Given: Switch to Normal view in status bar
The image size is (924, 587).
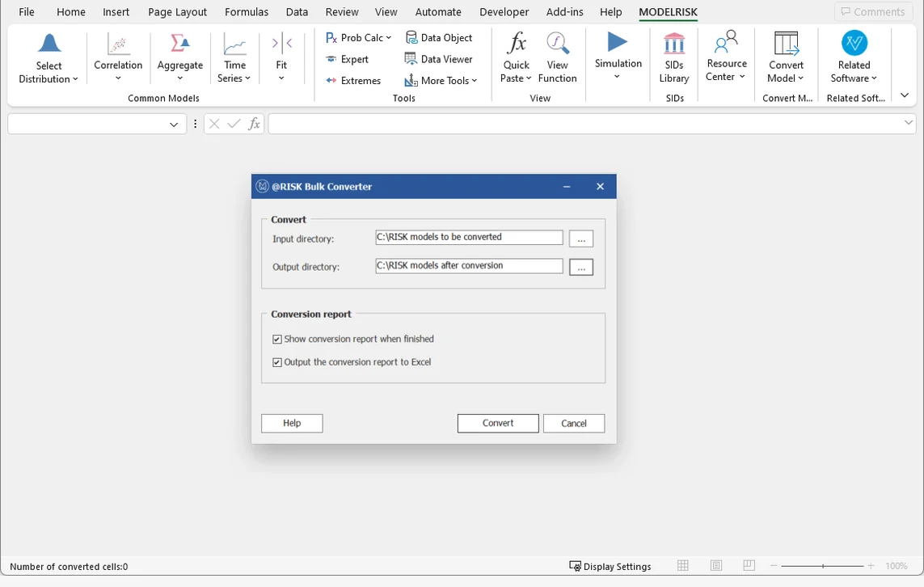Looking at the screenshot, I should click(683, 566).
